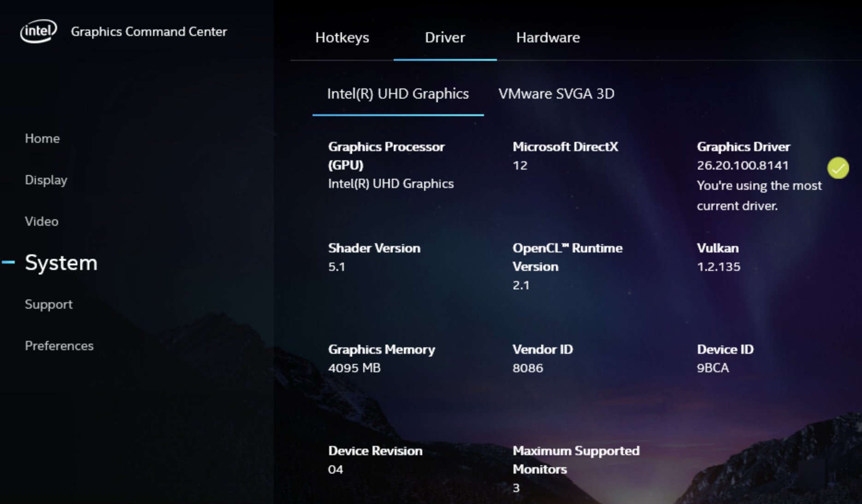The image size is (862, 504).
Task: Click the Maximum Supported Monitors value 3
Action: pos(516,488)
